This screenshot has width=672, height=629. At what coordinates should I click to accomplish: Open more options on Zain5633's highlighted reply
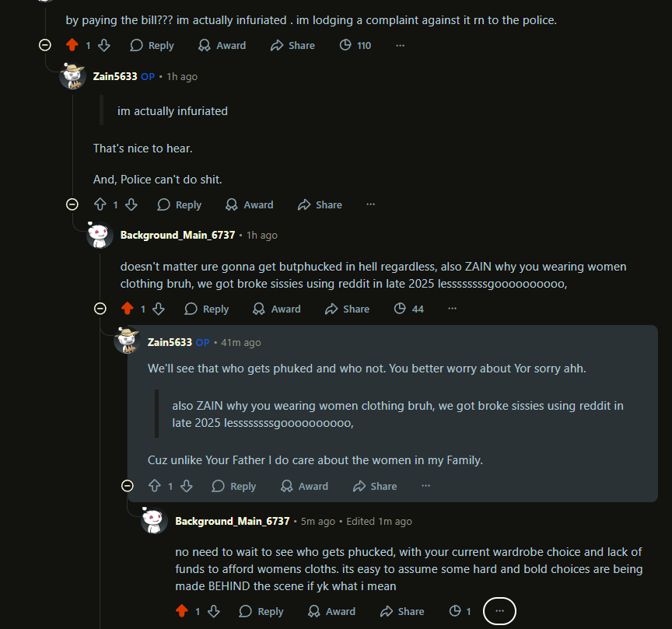[425, 486]
